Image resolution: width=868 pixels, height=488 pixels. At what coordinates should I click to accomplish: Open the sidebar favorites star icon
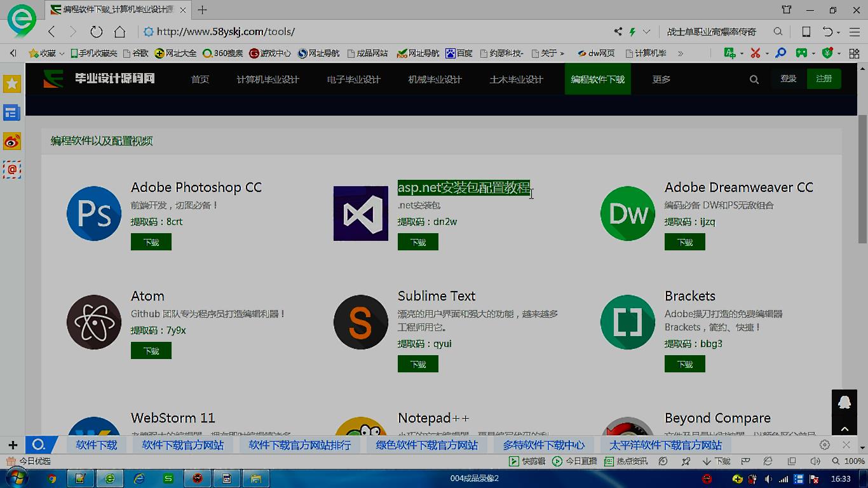(12, 84)
